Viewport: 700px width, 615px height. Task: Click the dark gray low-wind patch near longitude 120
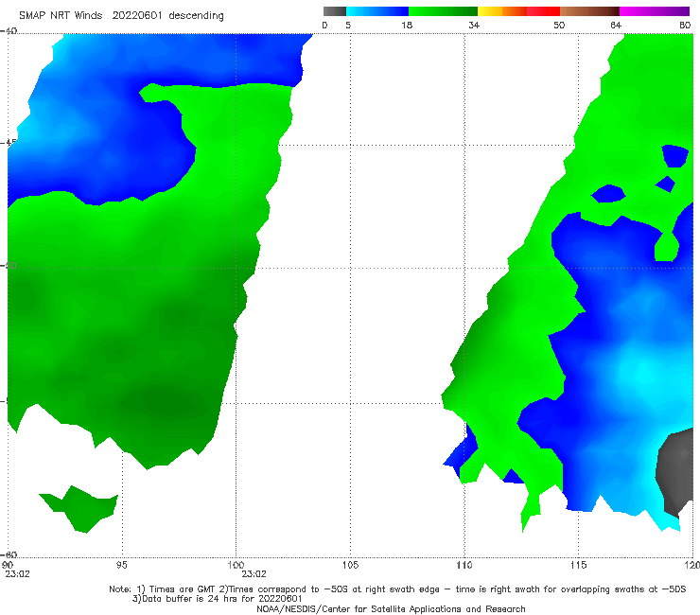(676, 471)
